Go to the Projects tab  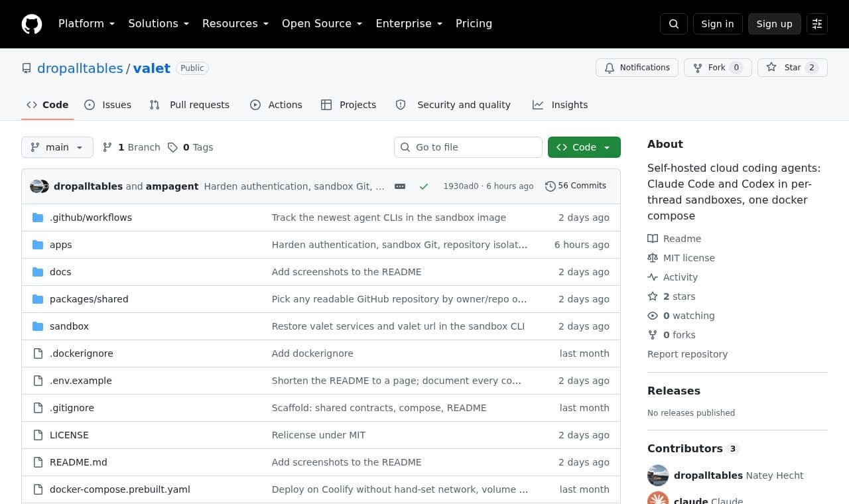349,105
